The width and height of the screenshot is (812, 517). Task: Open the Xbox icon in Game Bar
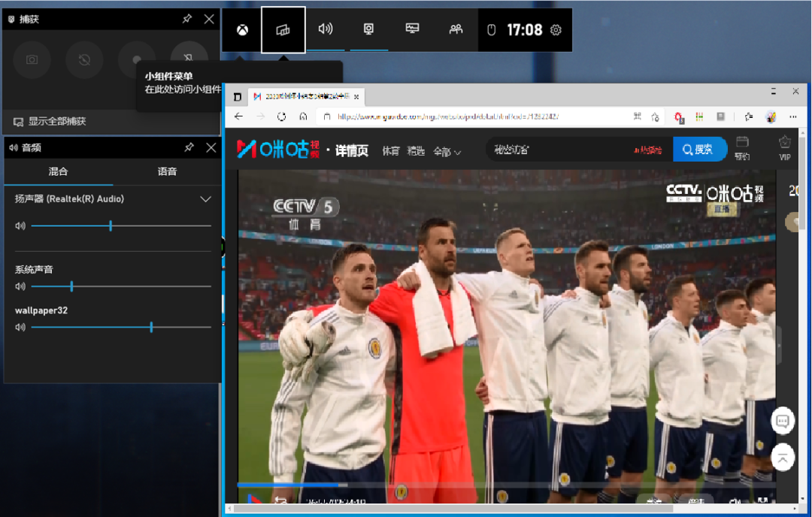(x=243, y=29)
